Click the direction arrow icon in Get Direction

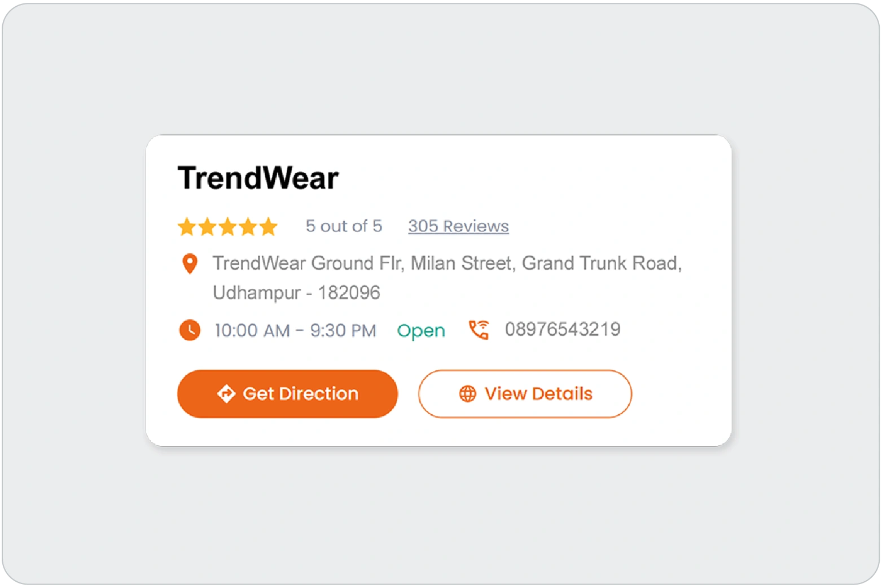pyautogui.click(x=226, y=393)
